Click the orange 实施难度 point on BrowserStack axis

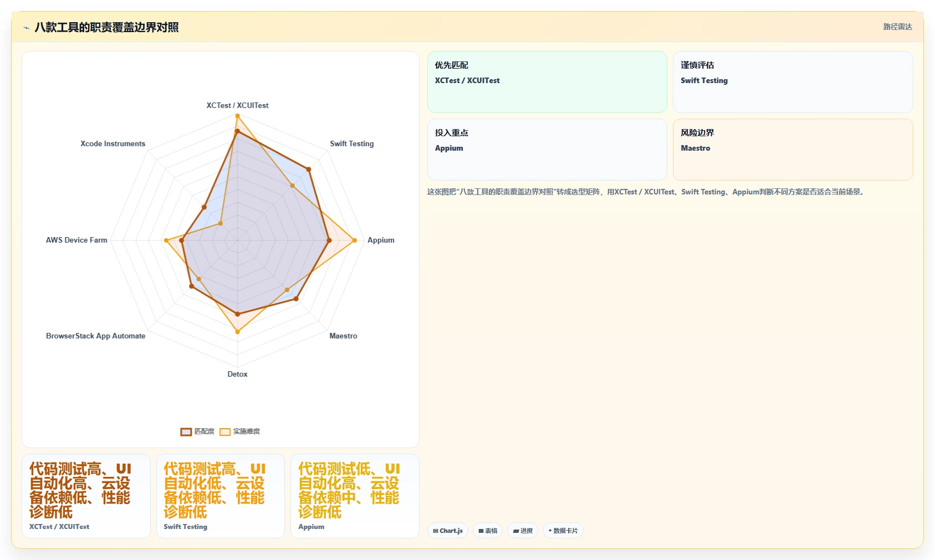[x=198, y=279]
